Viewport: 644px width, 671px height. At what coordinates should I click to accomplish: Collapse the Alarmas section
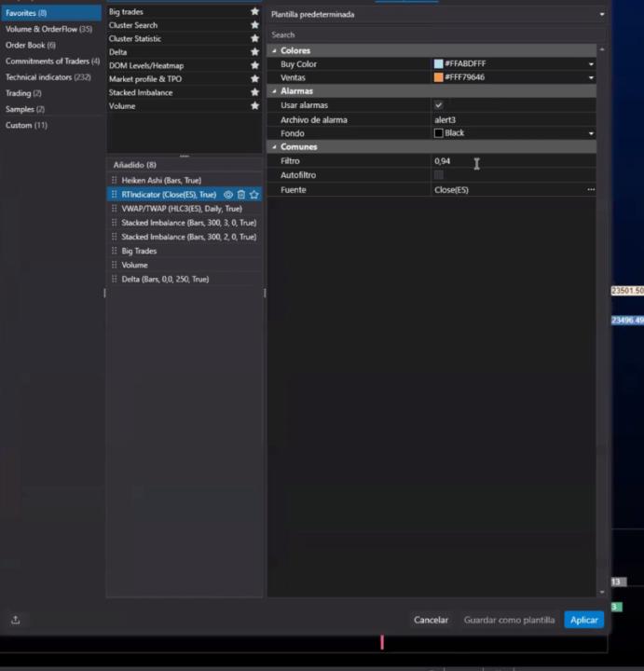click(274, 91)
